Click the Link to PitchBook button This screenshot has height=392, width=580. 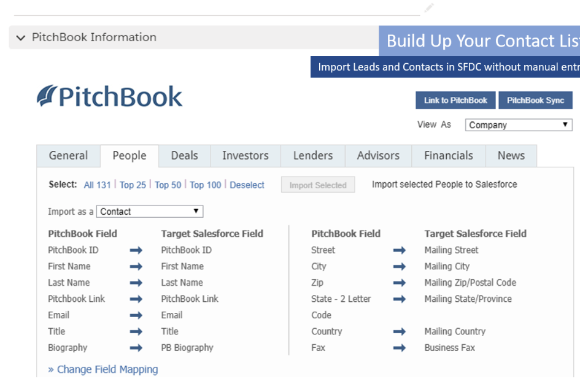[x=455, y=99]
